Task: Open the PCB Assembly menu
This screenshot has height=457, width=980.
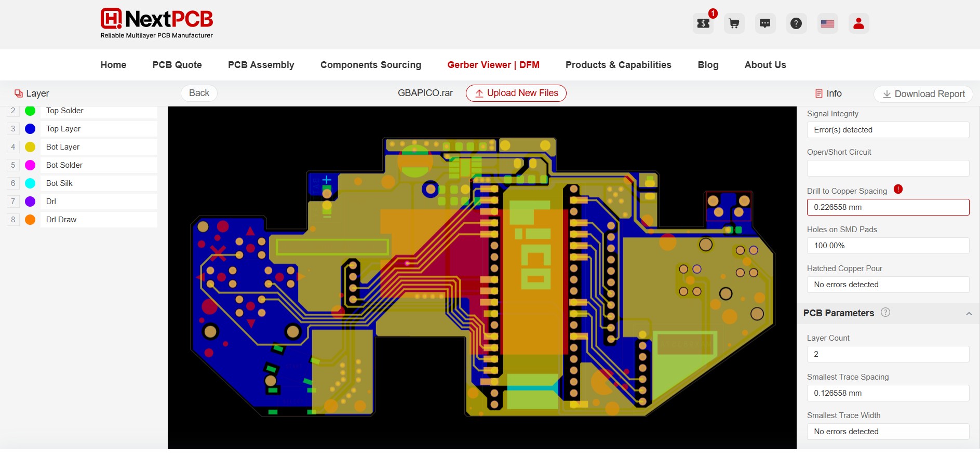Action: [261, 65]
